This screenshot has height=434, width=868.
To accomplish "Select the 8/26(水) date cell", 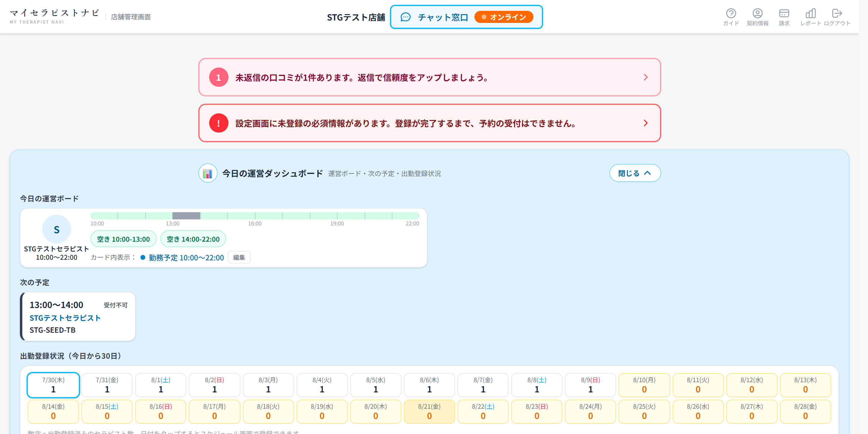I will (698, 411).
